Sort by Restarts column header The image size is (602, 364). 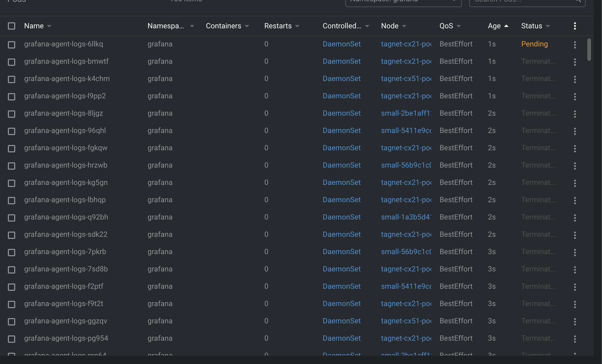click(x=282, y=26)
